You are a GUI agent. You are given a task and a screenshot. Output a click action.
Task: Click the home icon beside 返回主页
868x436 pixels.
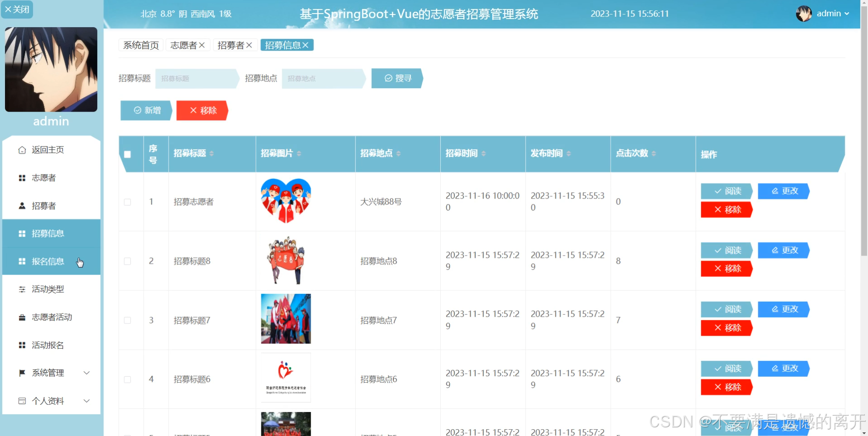22,150
